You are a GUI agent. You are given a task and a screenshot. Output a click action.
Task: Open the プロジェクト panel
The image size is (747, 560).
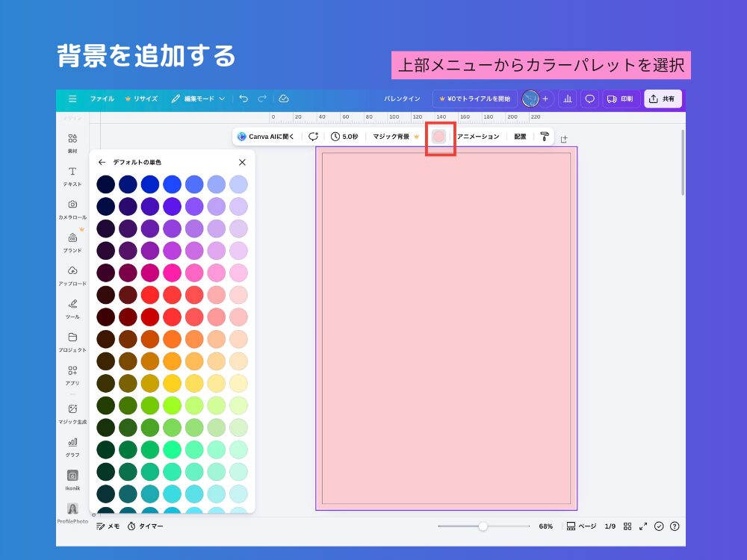72,342
